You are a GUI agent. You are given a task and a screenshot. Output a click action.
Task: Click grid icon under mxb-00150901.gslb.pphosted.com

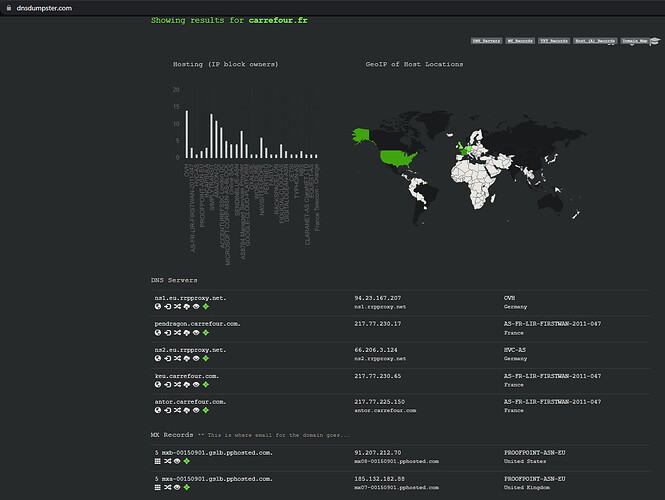coord(158,461)
